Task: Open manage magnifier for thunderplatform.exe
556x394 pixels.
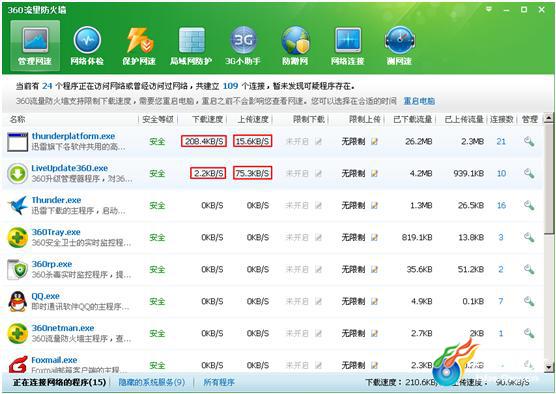Action: 529,141
